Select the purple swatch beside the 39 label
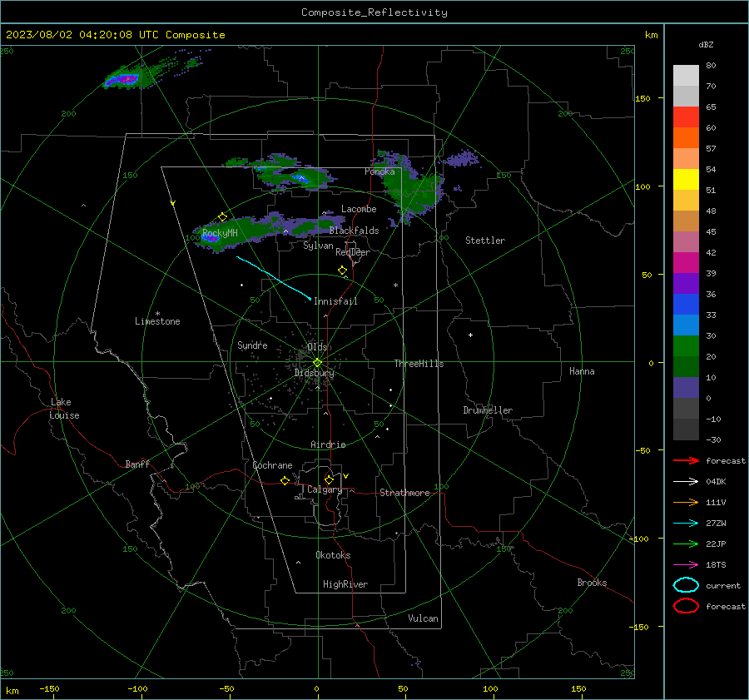Image resolution: width=749 pixels, height=700 pixels. (x=686, y=283)
